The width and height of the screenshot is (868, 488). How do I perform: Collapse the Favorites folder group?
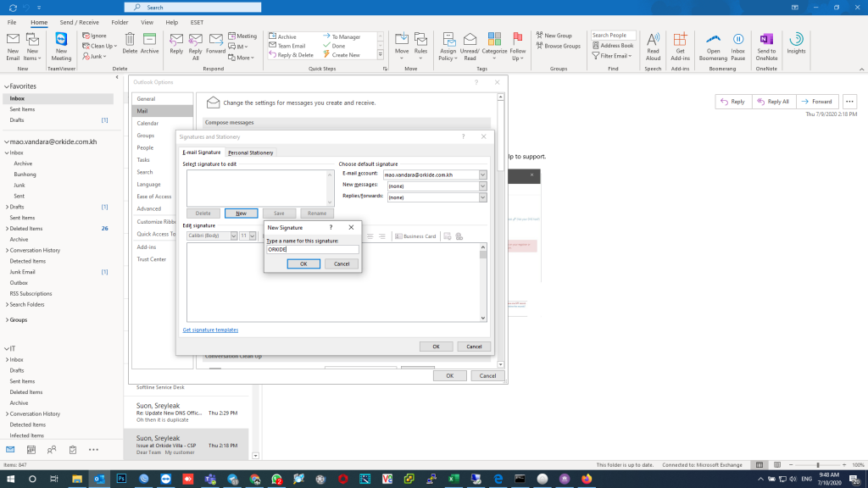(x=5, y=86)
